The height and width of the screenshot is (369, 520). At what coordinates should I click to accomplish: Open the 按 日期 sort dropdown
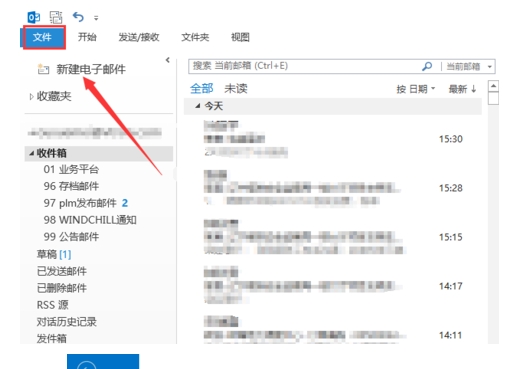416,89
